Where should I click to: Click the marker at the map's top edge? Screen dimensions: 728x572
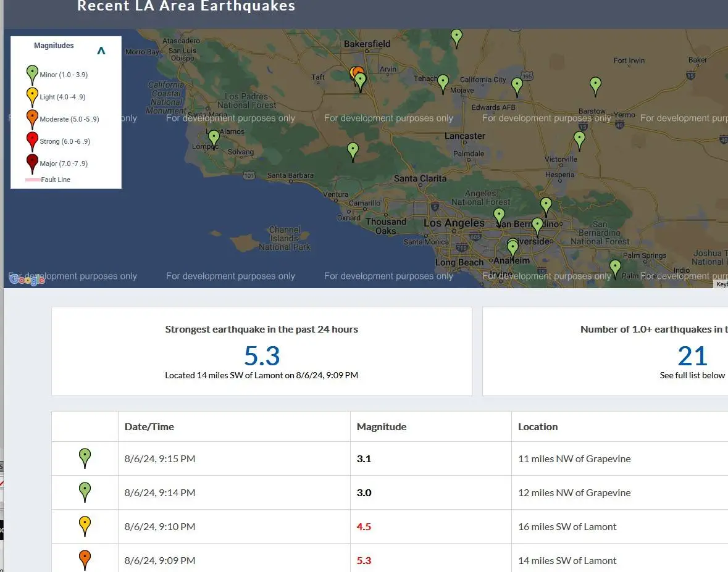456,37
